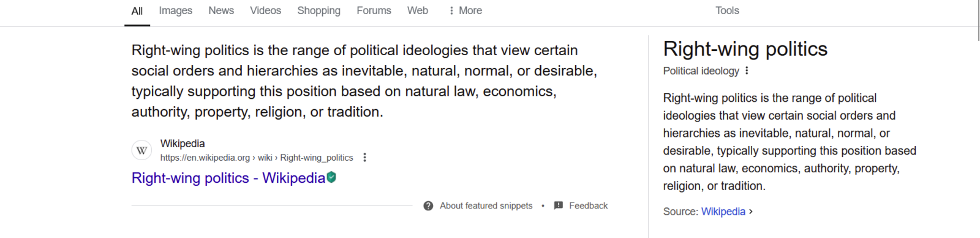980x238 pixels.
Task: Switch to the Images tab
Action: click(175, 10)
